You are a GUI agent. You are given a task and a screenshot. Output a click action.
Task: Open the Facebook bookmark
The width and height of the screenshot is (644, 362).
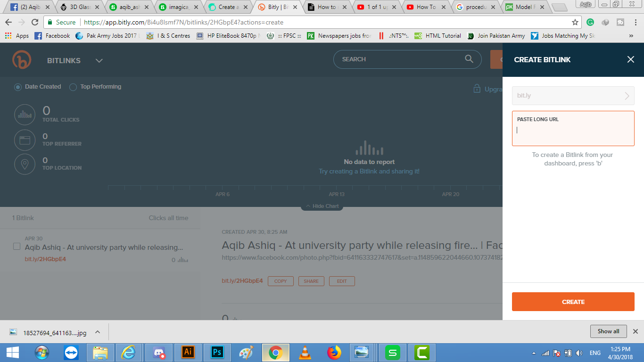[x=52, y=36]
